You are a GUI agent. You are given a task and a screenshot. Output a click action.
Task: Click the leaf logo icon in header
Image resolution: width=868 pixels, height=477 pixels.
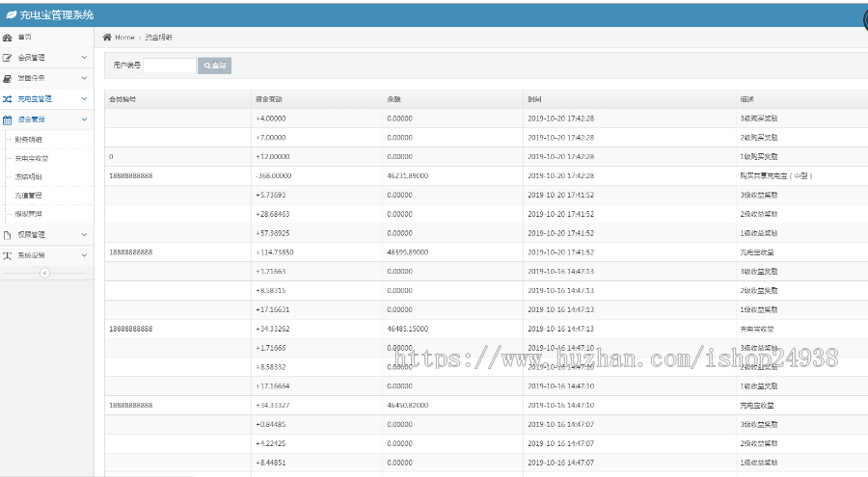tap(11, 14)
